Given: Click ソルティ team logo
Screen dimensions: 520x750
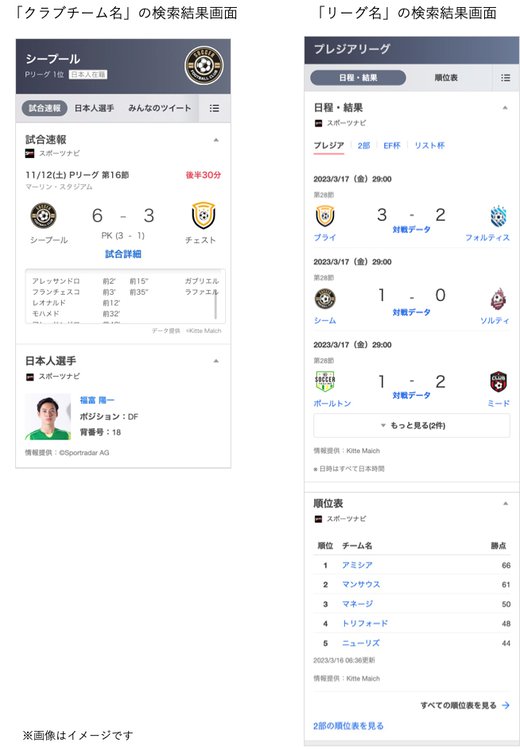Looking at the screenshot, I should pyautogui.click(x=498, y=299).
